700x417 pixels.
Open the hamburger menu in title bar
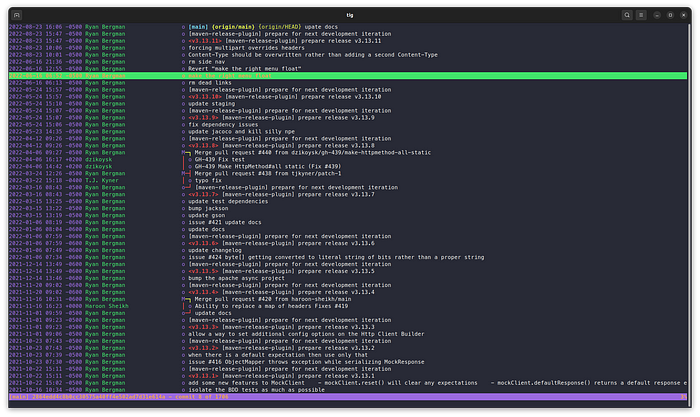[641, 15]
